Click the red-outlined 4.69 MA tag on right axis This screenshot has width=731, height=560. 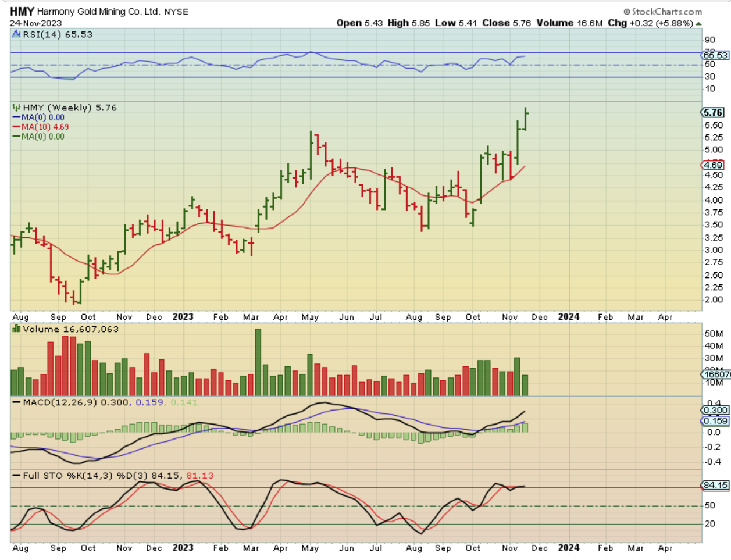(713, 166)
